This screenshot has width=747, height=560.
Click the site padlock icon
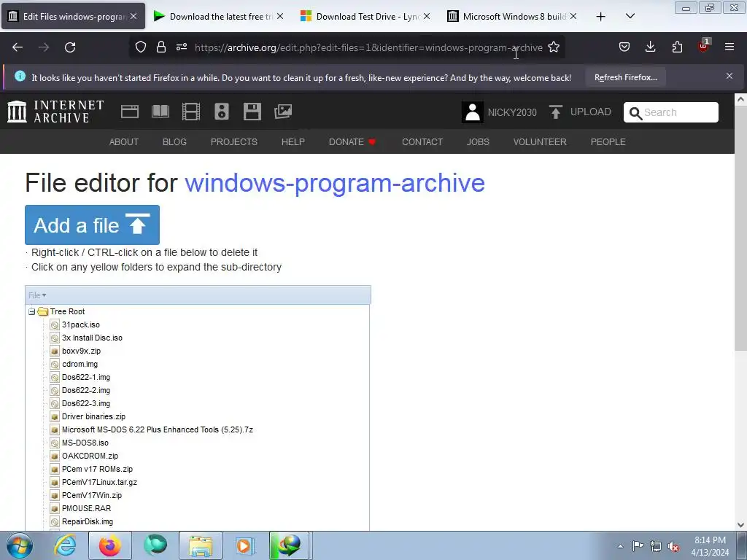(161, 47)
